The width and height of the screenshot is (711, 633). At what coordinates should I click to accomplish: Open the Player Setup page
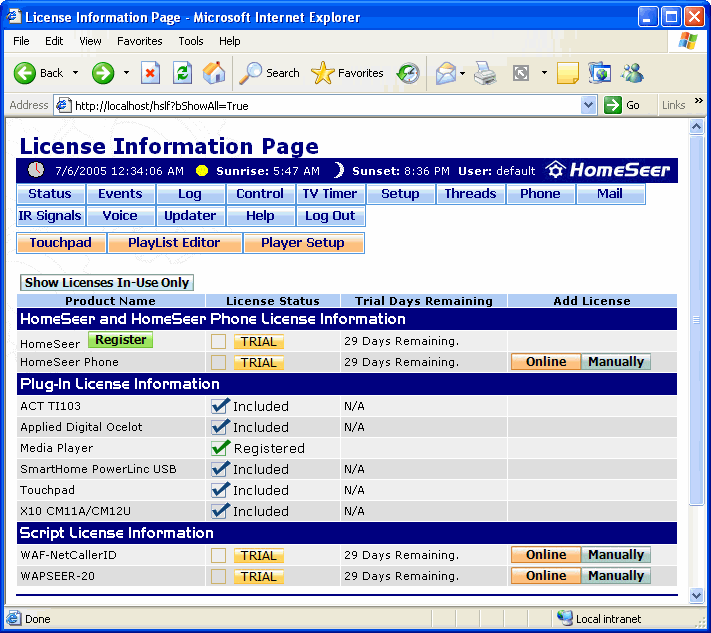coord(303,243)
